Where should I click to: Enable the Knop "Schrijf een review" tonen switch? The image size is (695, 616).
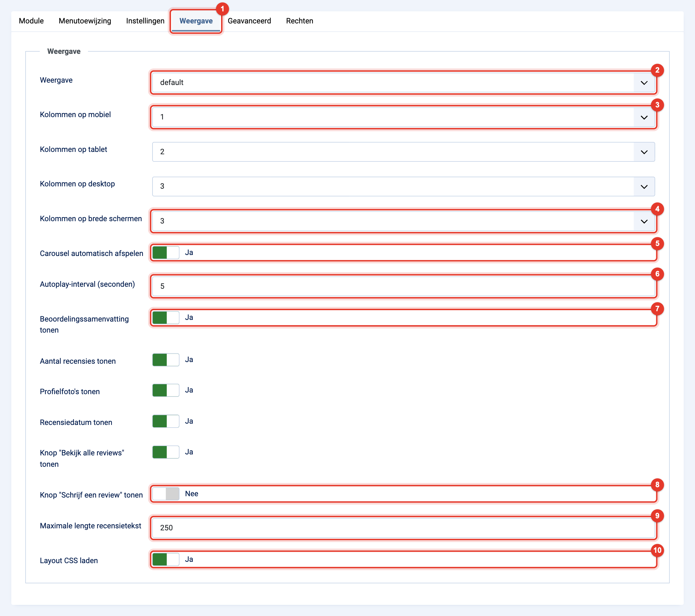(166, 494)
